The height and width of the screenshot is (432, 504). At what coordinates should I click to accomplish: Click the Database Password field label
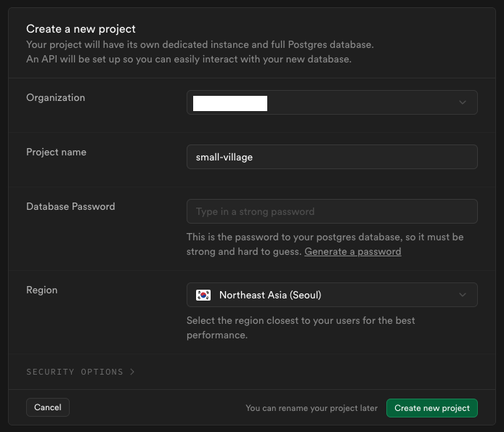[x=70, y=206]
